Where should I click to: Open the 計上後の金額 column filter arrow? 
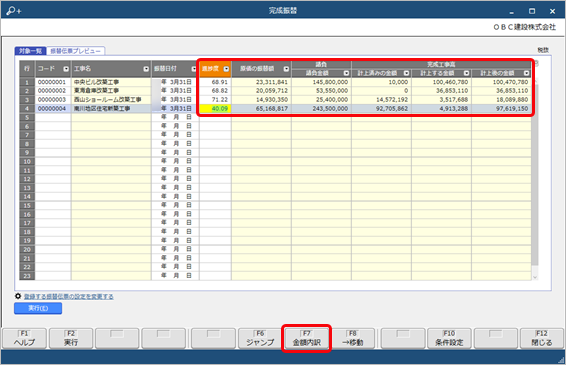tap(527, 73)
